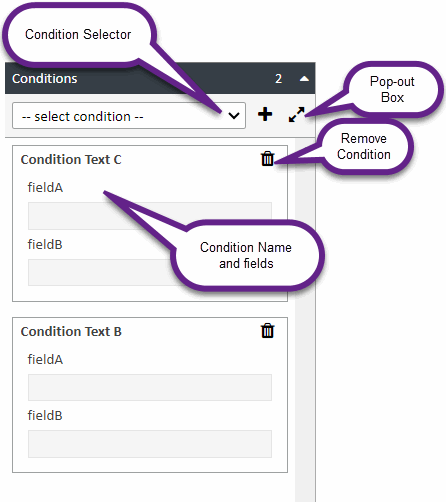The width and height of the screenshot is (446, 502).
Task: Select the Condition Text C heading
Action: pyautogui.click(x=71, y=159)
